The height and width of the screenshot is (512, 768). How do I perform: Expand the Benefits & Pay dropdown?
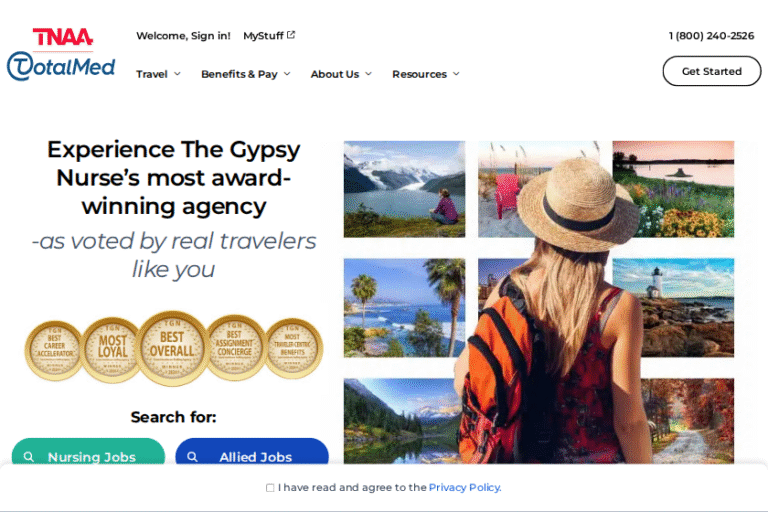(x=246, y=74)
